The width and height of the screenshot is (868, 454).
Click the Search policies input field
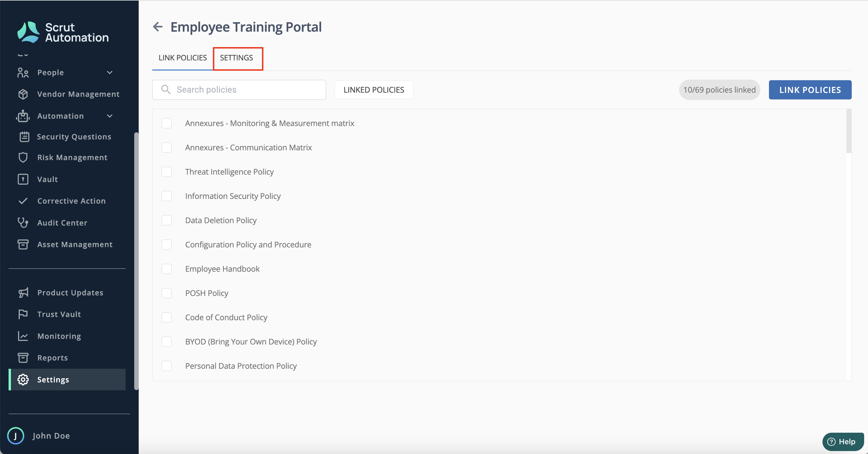(x=239, y=90)
